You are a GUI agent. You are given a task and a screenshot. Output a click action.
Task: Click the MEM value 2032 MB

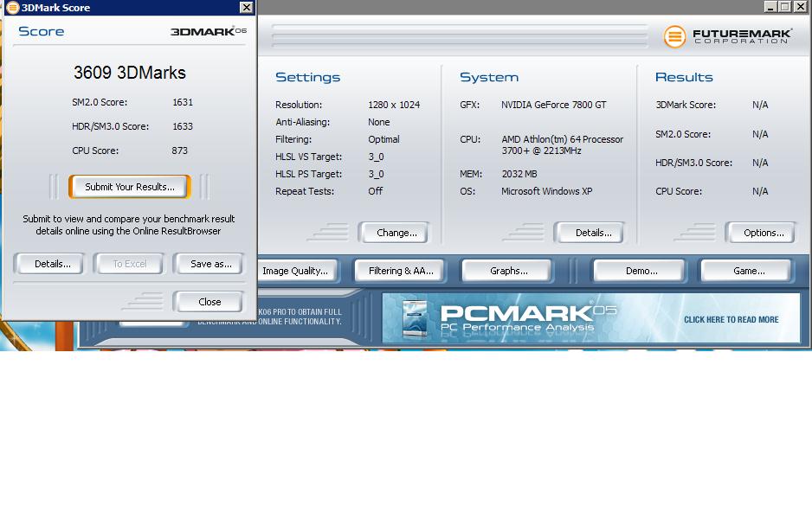[x=519, y=175]
